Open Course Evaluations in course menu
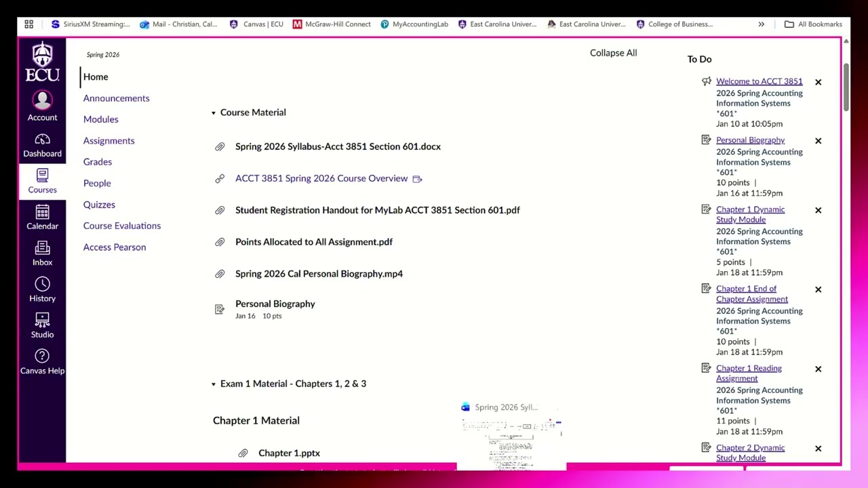The image size is (868, 488). click(121, 226)
